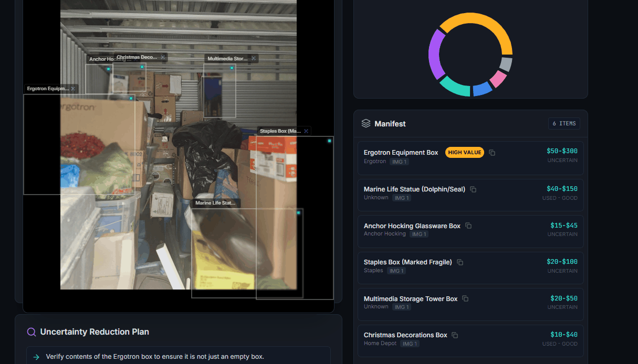Click the $20-$100 price value
The height and width of the screenshot is (364, 638).
562,262
